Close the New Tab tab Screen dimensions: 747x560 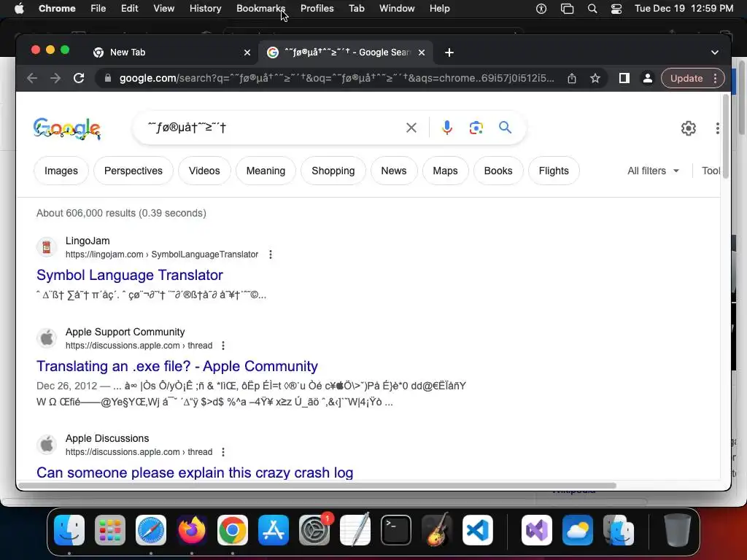247,52
